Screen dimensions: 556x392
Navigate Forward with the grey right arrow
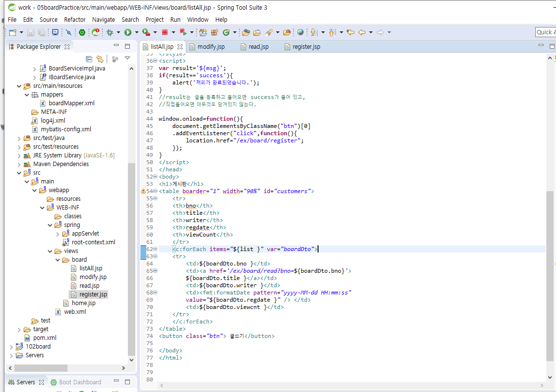pyautogui.click(x=380, y=32)
